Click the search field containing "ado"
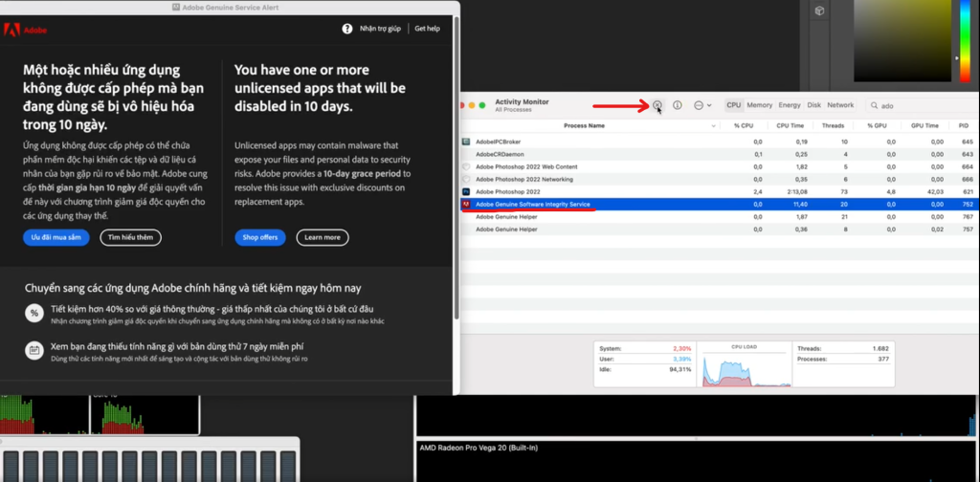The height and width of the screenshot is (482, 980). [924, 106]
